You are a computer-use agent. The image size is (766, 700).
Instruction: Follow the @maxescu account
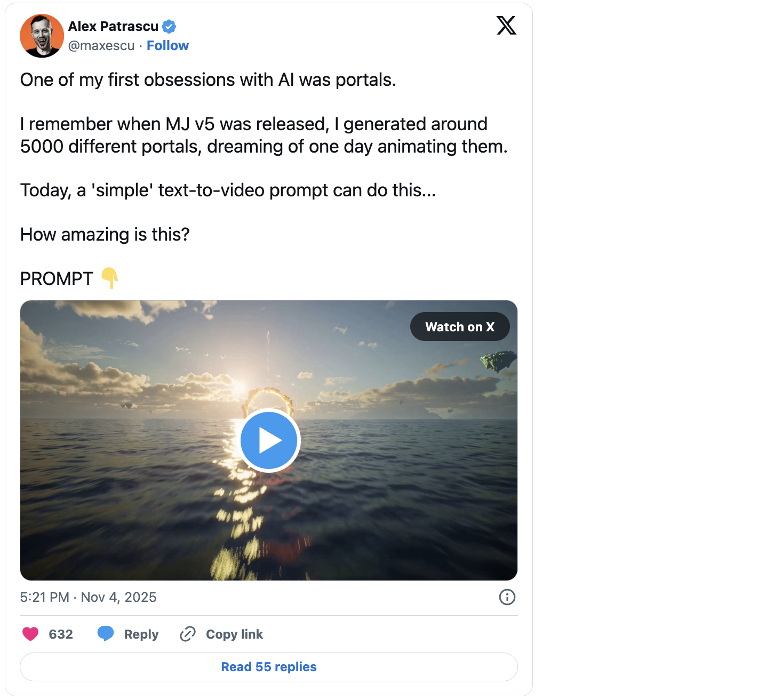167,46
